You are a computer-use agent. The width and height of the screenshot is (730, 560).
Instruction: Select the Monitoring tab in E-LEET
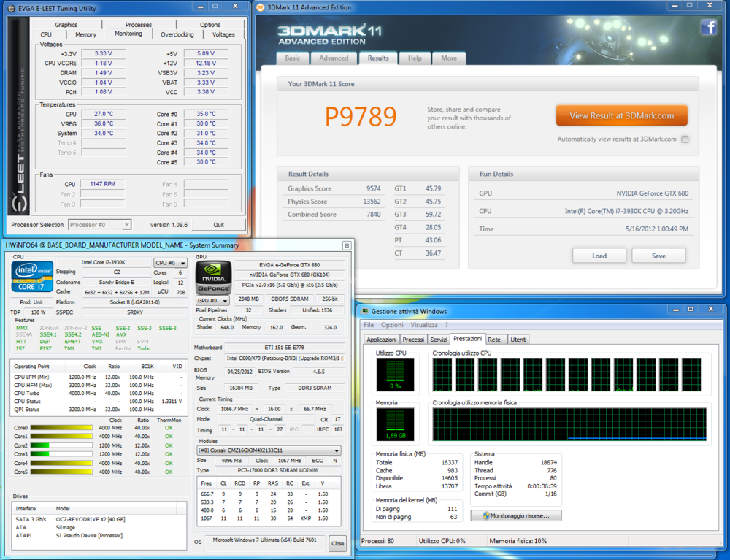[x=128, y=34]
